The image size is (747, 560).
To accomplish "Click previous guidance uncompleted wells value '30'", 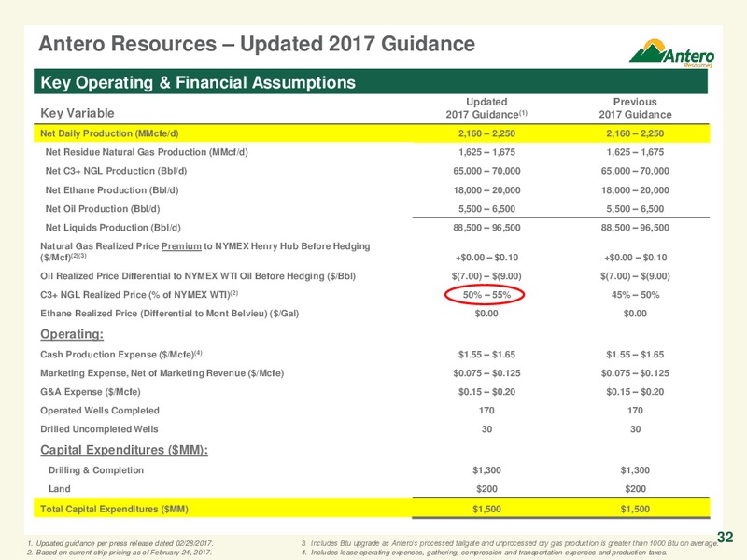I will click(635, 428).
